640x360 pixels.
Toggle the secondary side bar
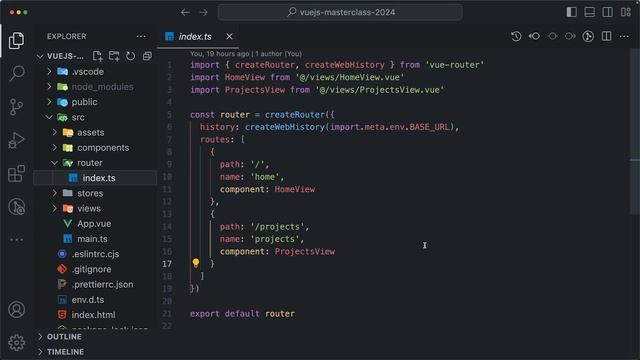click(607, 12)
